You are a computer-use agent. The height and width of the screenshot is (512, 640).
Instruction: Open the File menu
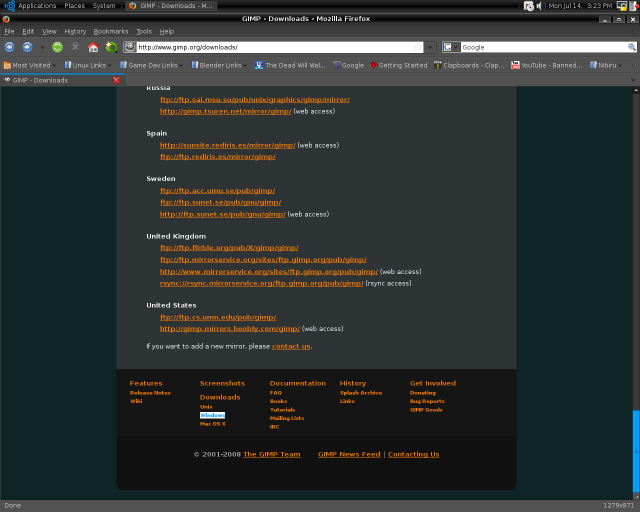click(9, 31)
